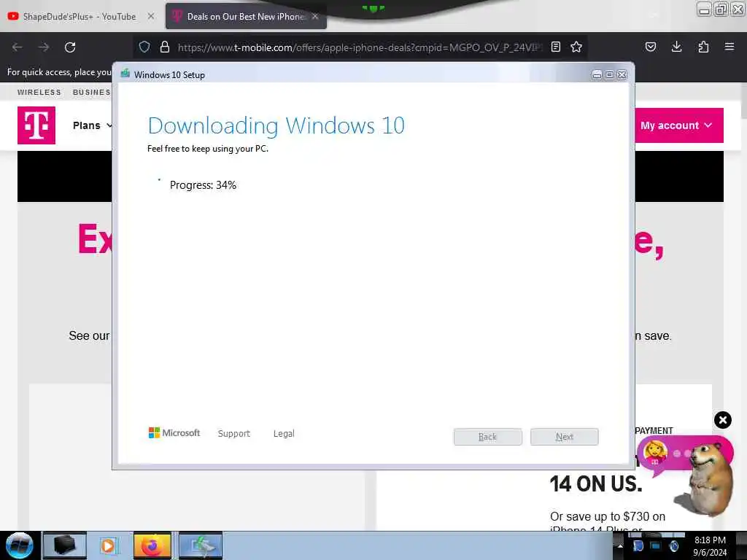Close the T-Mobile deals tab

pyautogui.click(x=315, y=16)
